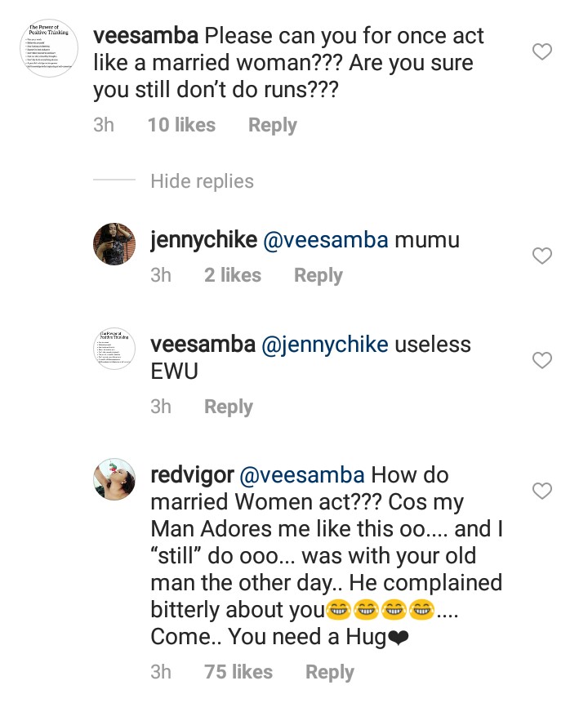Image resolution: width=588 pixels, height=703 pixels.
Task: Reply to jennychike's mumu comment
Action: point(318,276)
